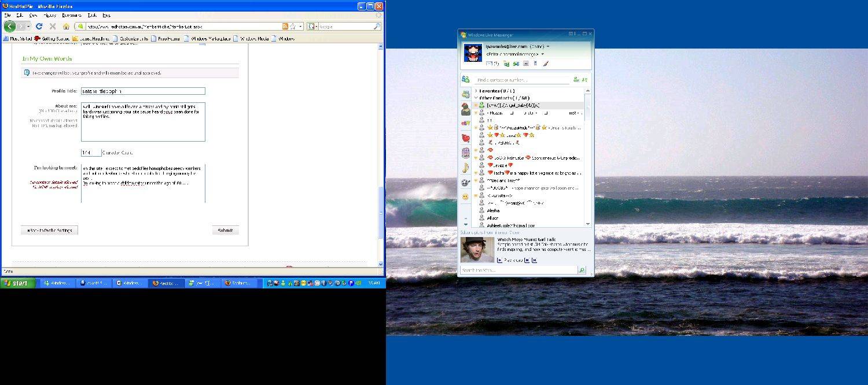Collapse the Other Contacts group
This screenshot has width=868, height=385.
click(476, 98)
